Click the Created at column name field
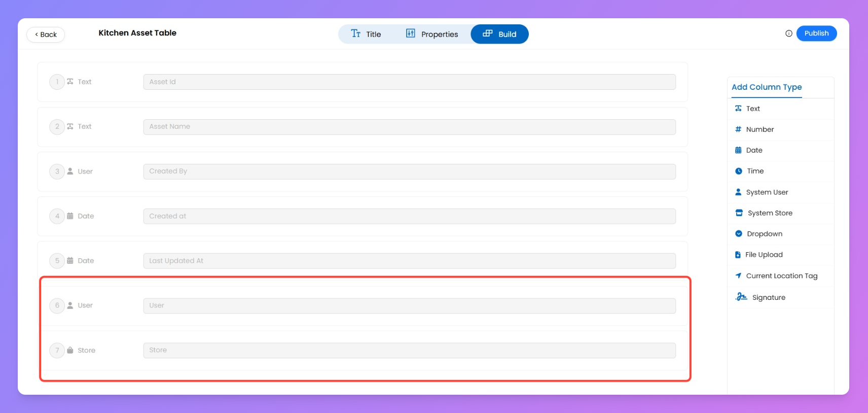The height and width of the screenshot is (413, 868). 409,216
